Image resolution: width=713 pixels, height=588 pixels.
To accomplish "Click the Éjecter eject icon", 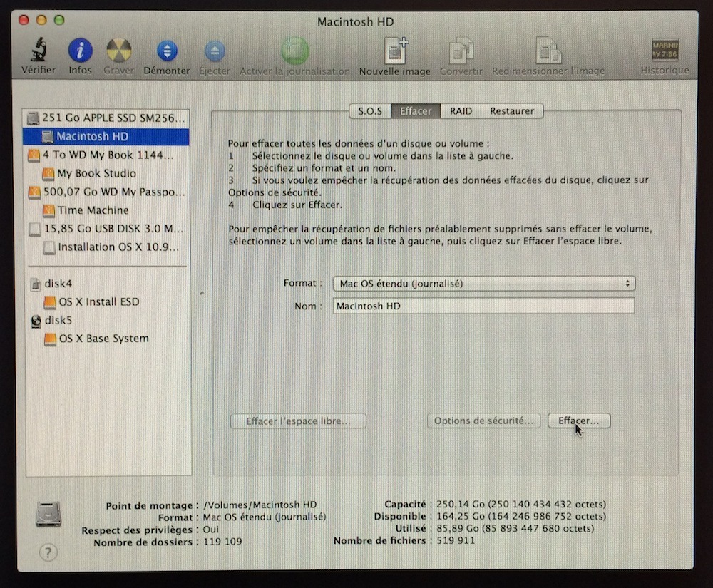I will pyautogui.click(x=215, y=51).
